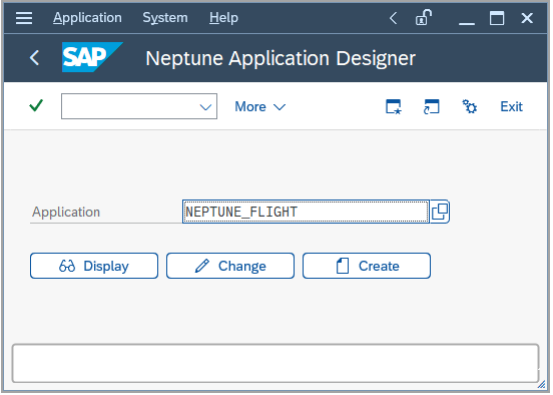Click the Neptune Application Designer title
This screenshot has width=553, height=395.
[280, 58]
